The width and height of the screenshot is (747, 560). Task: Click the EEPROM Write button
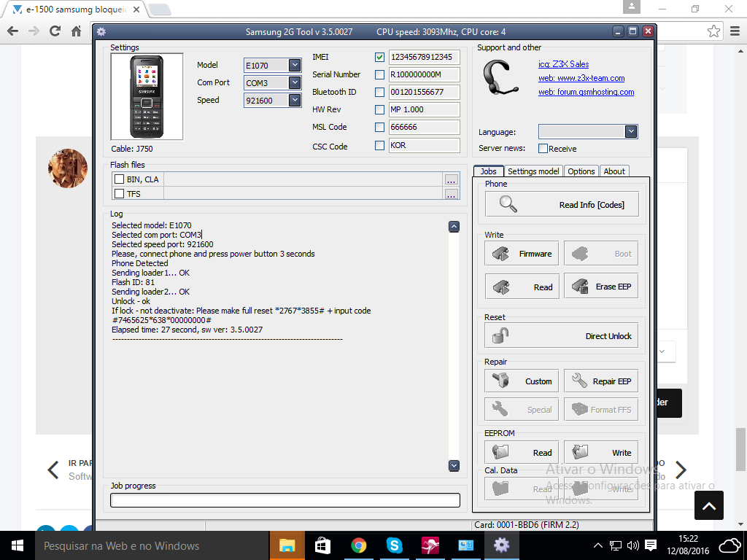click(x=601, y=452)
